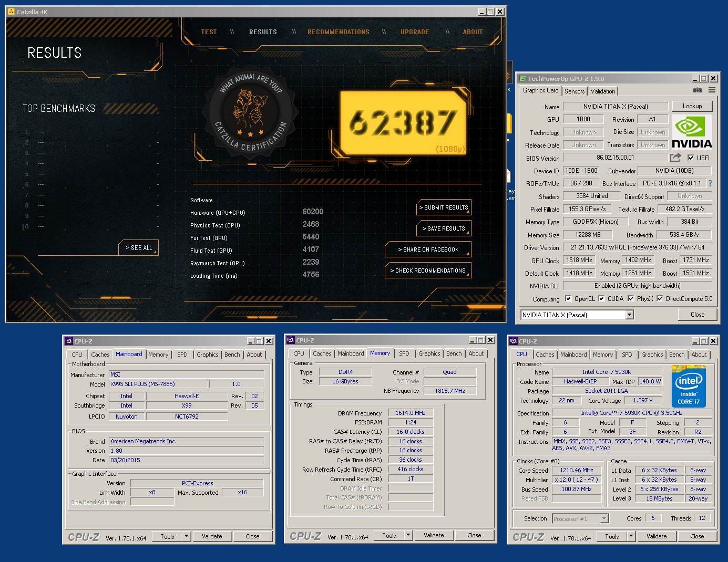The image size is (728, 562).
Task: Open the Processor #1 selection dropdown
Action: (x=604, y=518)
